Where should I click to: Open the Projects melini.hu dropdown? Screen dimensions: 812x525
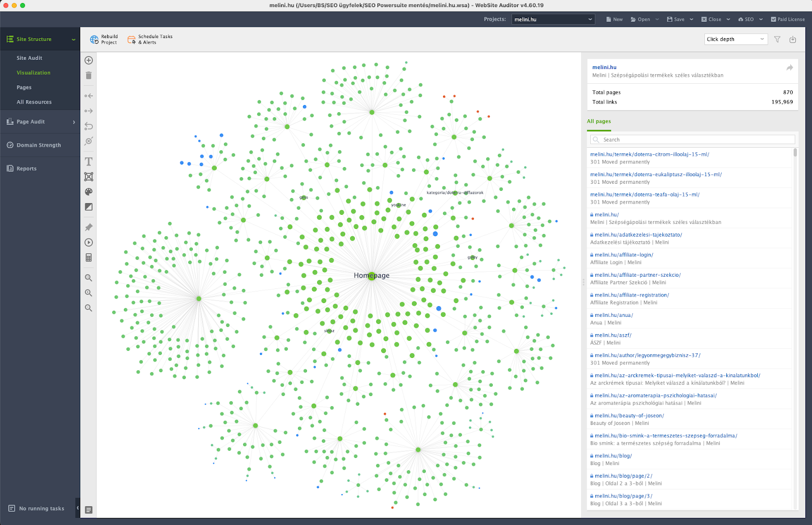click(553, 19)
